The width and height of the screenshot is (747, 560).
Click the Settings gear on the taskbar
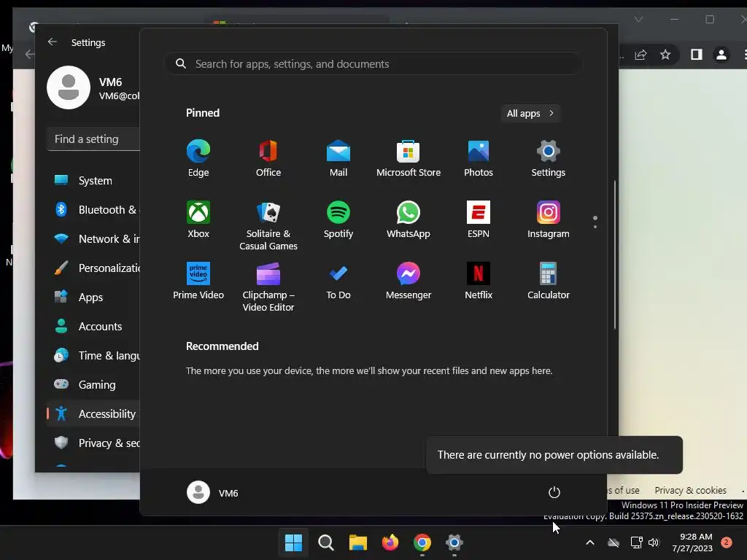click(454, 542)
